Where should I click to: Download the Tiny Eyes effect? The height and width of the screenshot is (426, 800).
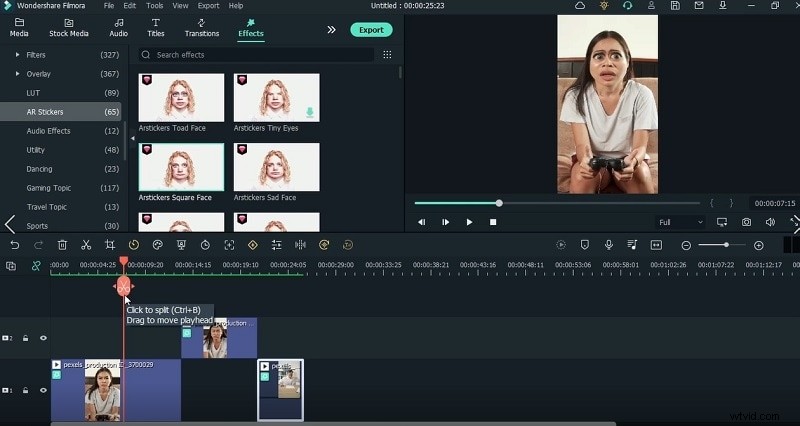pyautogui.click(x=310, y=112)
